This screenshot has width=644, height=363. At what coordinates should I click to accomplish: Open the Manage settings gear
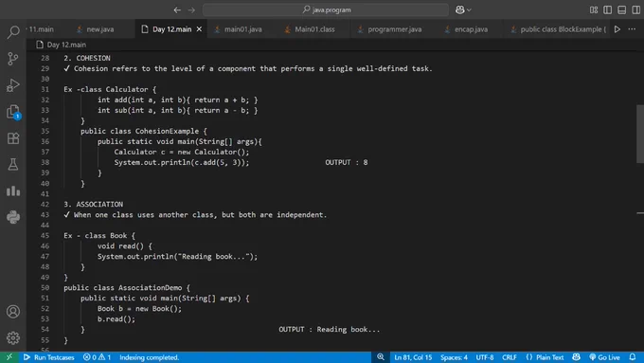(x=13, y=338)
